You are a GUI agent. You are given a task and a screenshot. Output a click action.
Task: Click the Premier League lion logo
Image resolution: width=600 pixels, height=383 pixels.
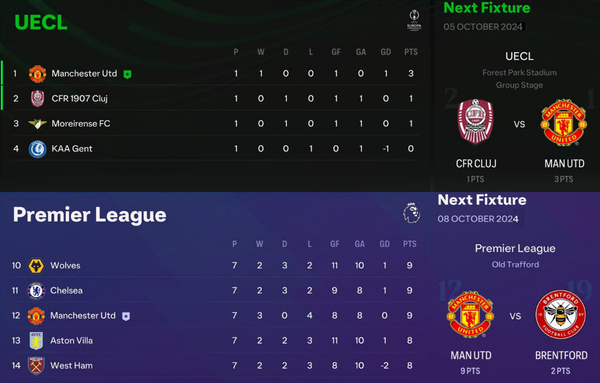point(411,213)
